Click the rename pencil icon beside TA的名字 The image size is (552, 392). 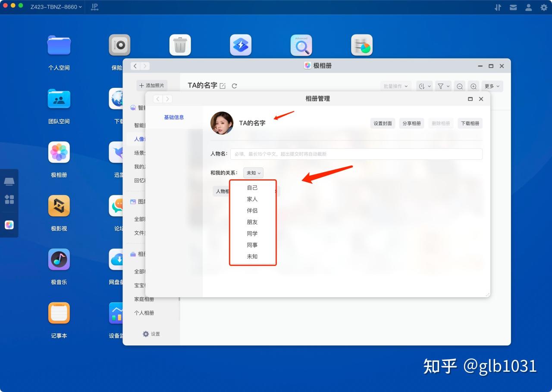pos(223,85)
